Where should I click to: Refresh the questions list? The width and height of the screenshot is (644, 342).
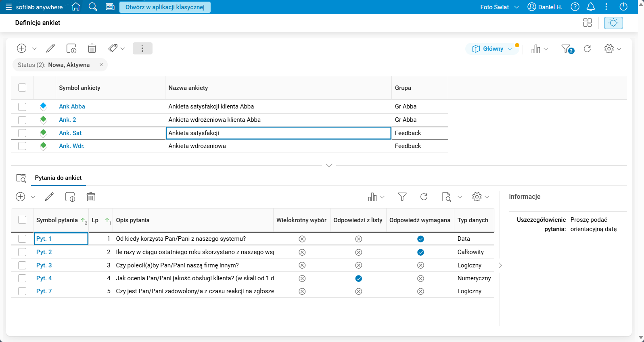[x=424, y=197]
